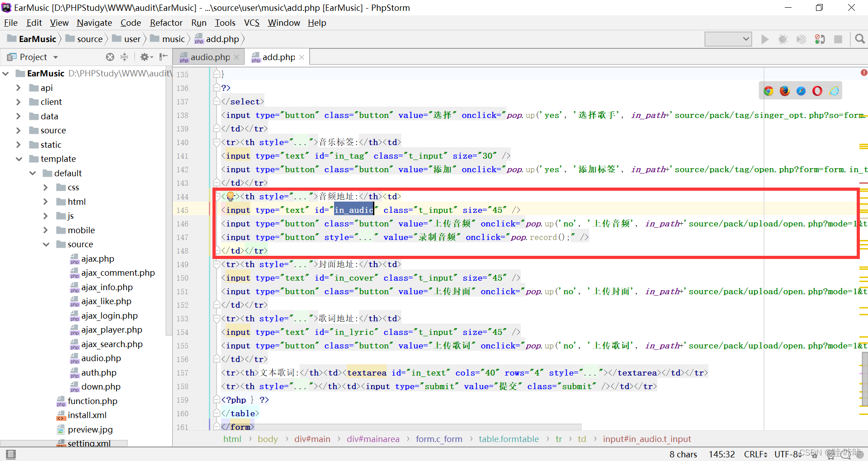Click the Listen for PHP Debug Connections icon

[x=820, y=39]
